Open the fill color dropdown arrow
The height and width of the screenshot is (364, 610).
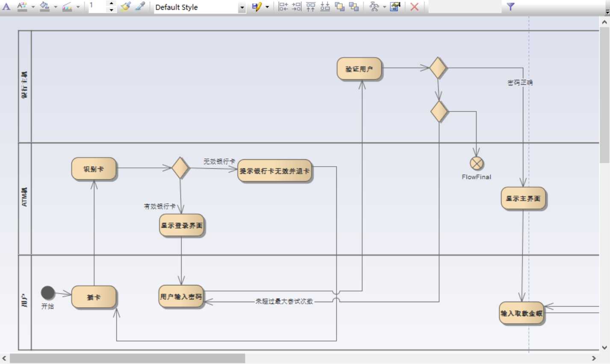click(x=56, y=7)
